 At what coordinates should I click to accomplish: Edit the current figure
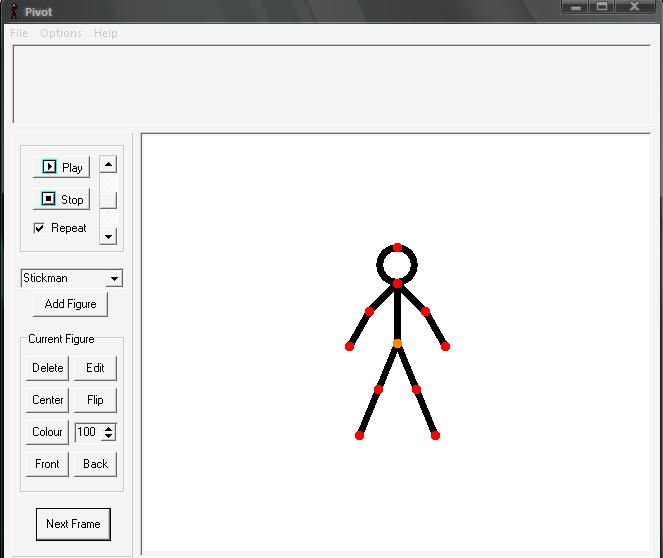95,368
